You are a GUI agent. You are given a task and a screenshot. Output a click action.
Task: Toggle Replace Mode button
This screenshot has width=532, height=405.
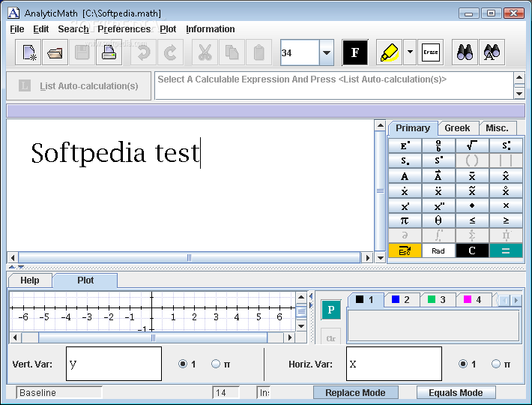tap(356, 392)
